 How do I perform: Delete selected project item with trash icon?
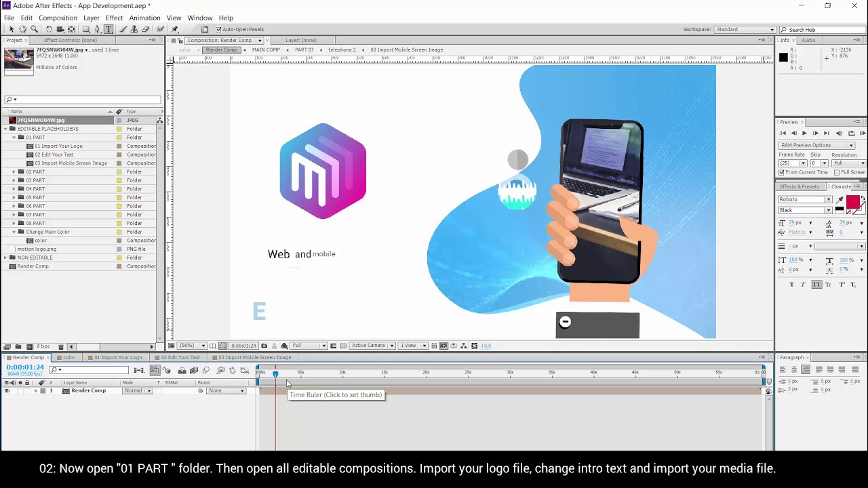(61, 346)
